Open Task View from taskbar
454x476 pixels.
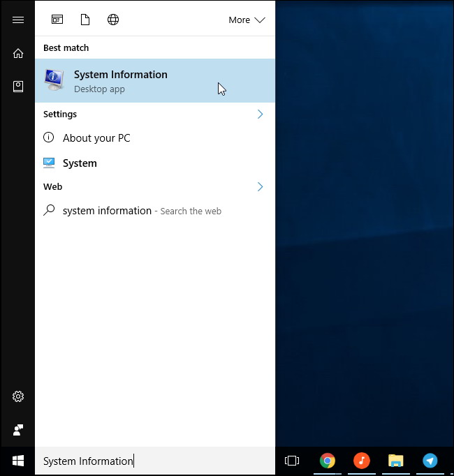tap(292, 461)
